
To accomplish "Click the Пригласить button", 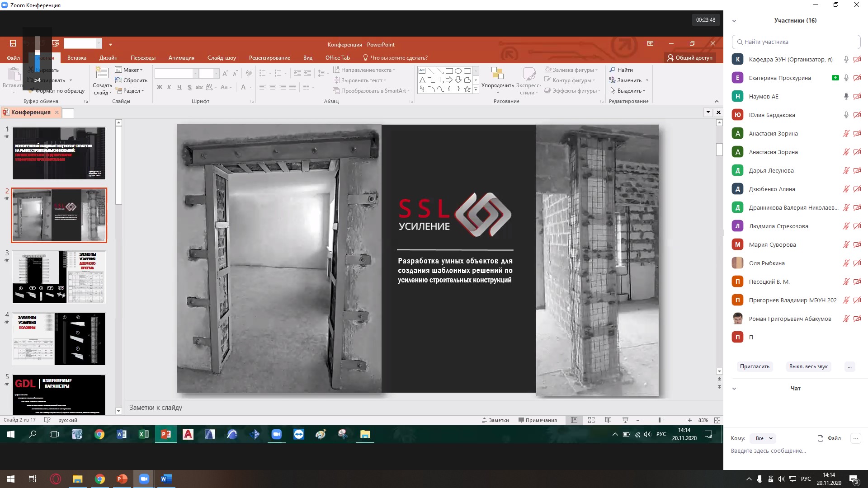I will 755,366.
